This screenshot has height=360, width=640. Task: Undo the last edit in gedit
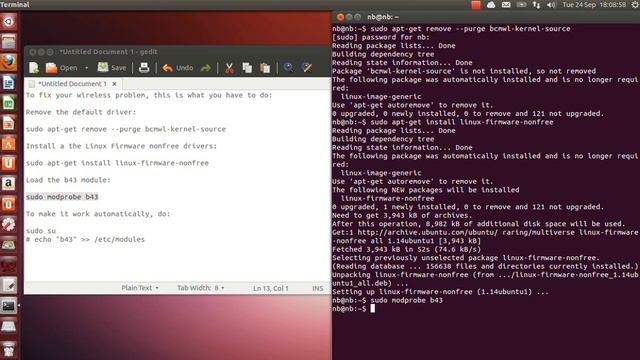pyautogui.click(x=178, y=68)
